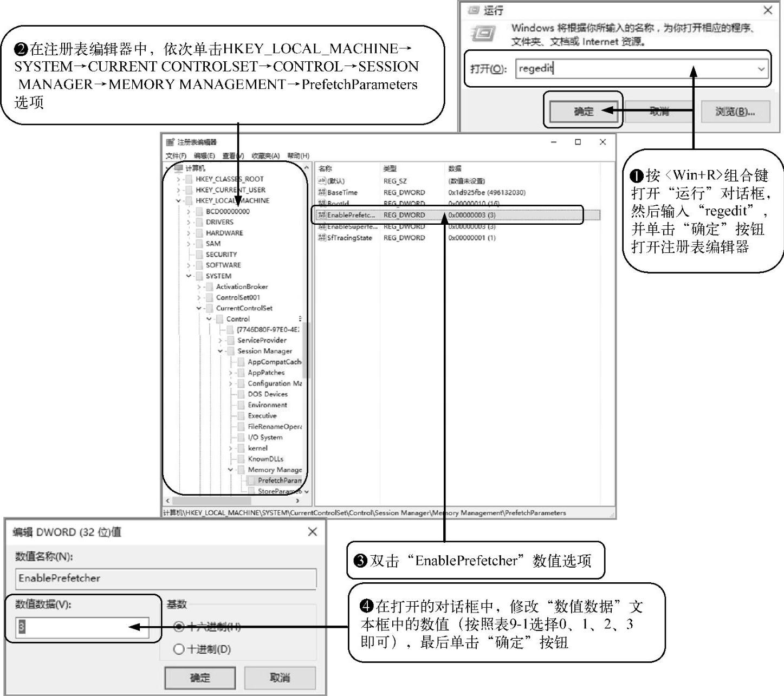Expand the ActivationBroker node
This screenshot has height=696, width=784.
click(x=199, y=287)
